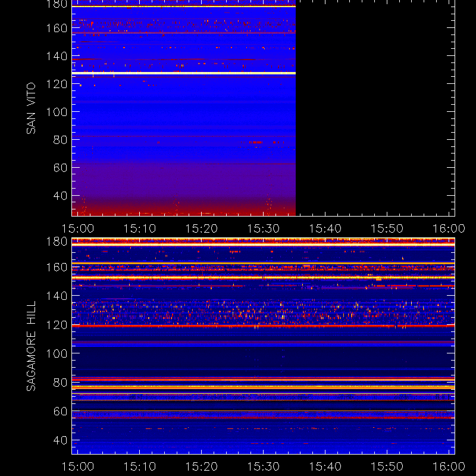Screen dimensions: 476x476
Task: Pick the 16:00 time label below Sagamore Hill plot
Action: [x=449, y=466]
